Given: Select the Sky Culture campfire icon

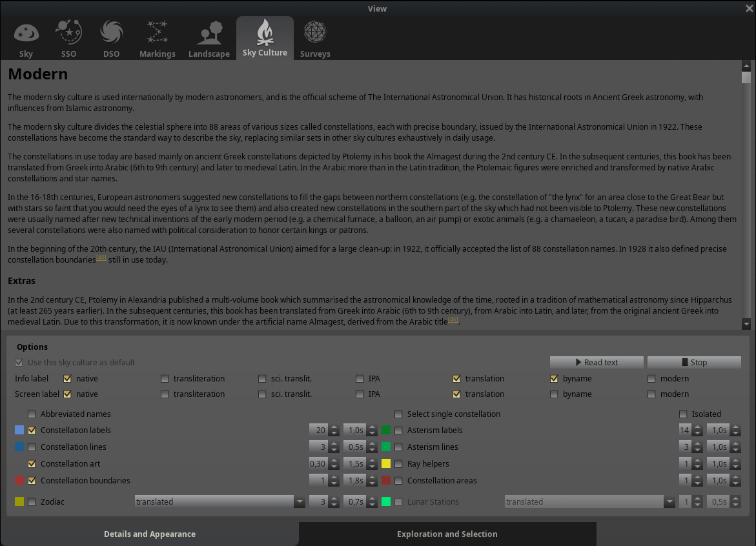Looking at the screenshot, I should 265,32.
